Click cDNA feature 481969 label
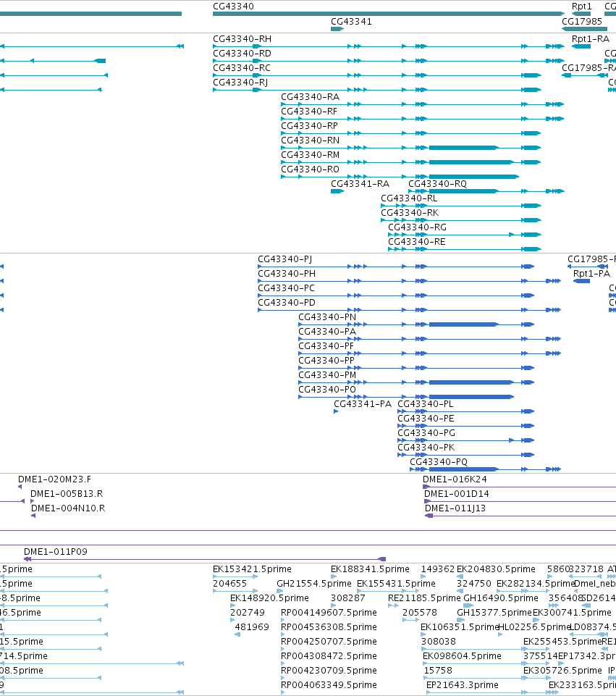This screenshot has height=696, width=616. coord(252,626)
